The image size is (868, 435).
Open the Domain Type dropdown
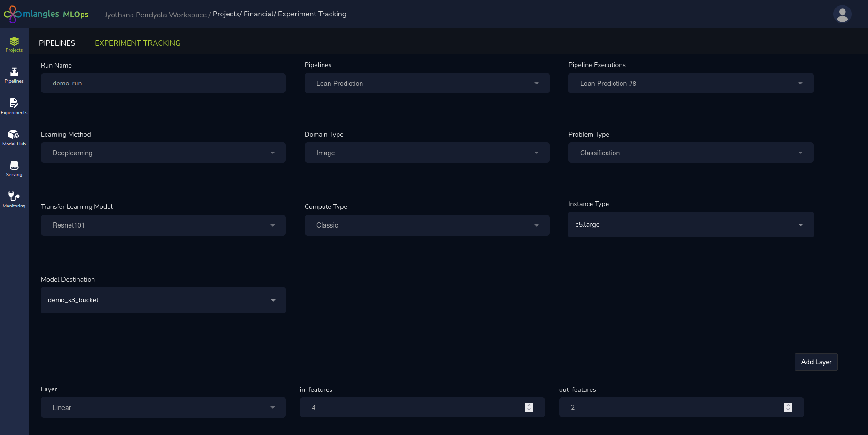(x=427, y=153)
